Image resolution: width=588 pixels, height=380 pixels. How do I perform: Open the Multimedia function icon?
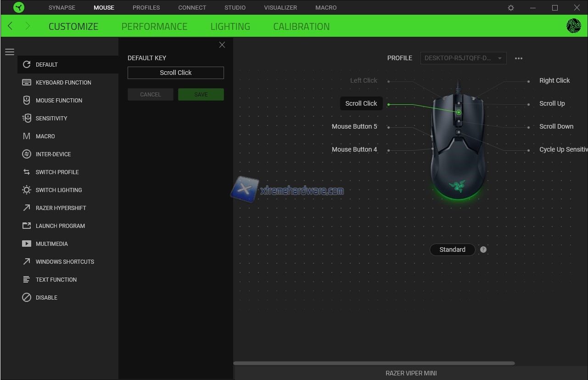(x=27, y=244)
